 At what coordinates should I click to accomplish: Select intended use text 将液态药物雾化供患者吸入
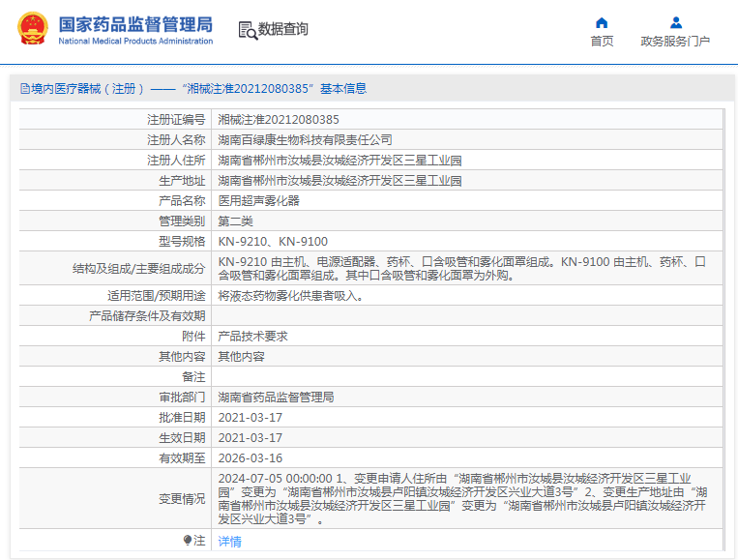[x=290, y=296]
